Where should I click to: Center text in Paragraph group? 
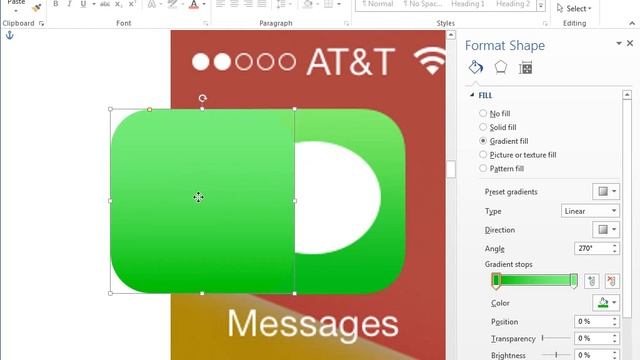coord(234,4)
